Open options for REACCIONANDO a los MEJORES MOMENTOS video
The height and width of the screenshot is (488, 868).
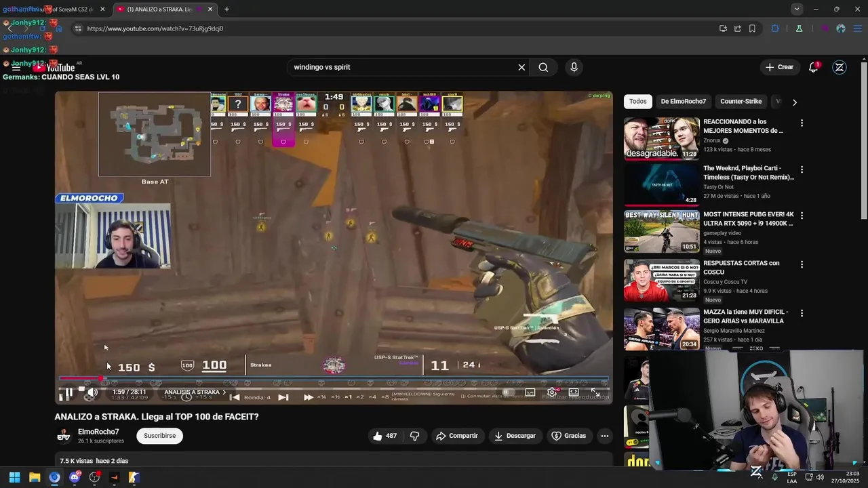pyautogui.click(x=802, y=123)
